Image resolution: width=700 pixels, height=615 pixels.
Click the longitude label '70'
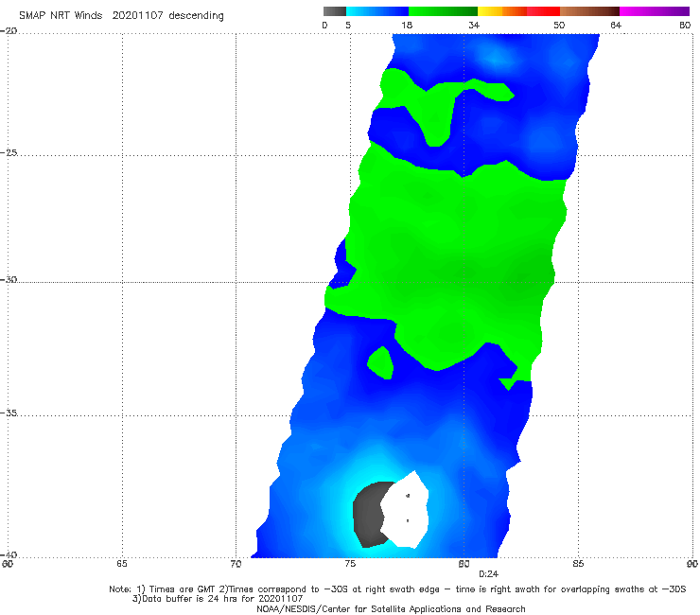[x=236, y=564]
